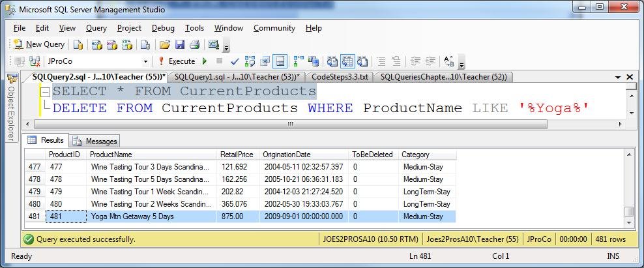
Task: Click the green Debug arrow icon
Action: 205,61
